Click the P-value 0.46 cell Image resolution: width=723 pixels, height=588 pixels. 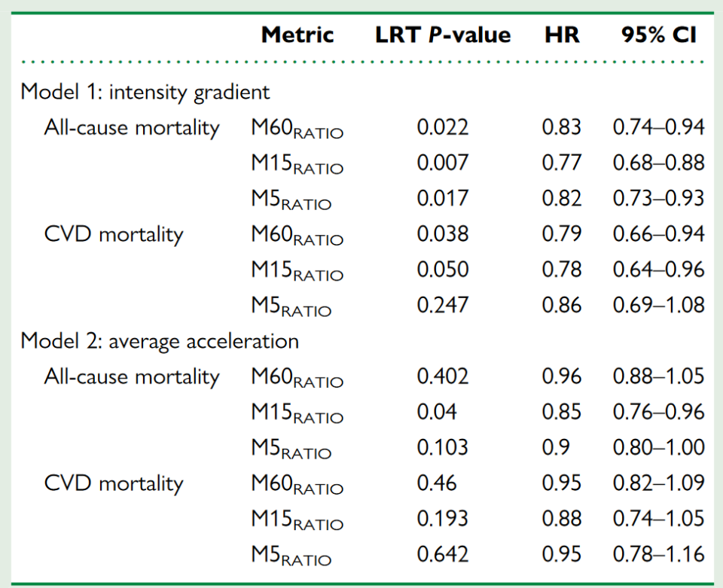pyautogui.click(x=437, y=483)
